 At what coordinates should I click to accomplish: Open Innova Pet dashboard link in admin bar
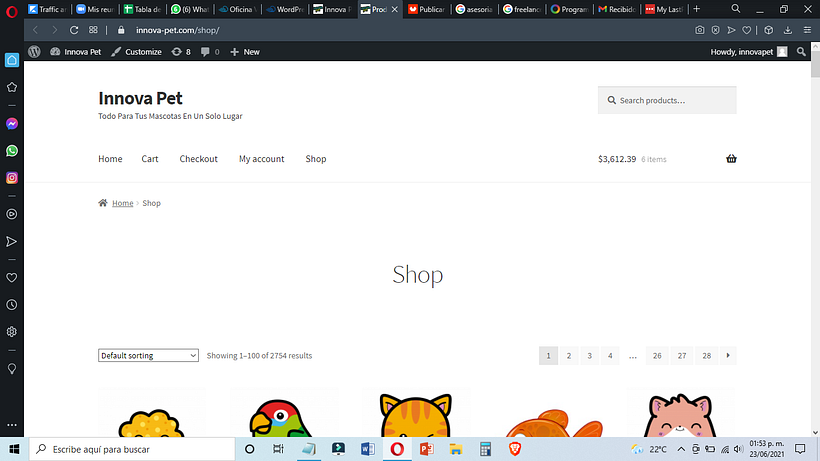(76, 52)
